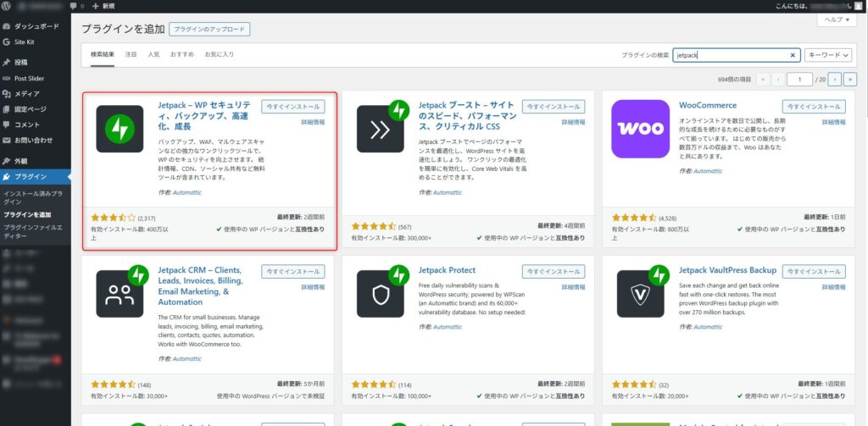
Task: Open Jetpack ブースト plugin title link
Action: (468, 116)
